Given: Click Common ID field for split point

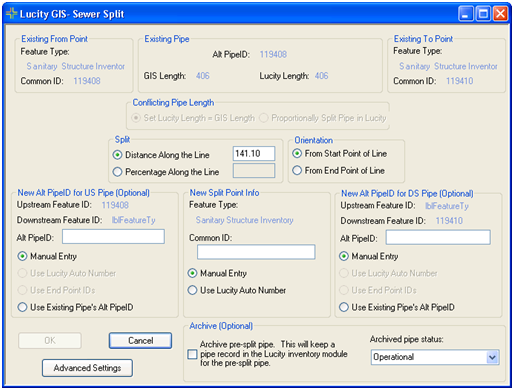Looking at the screenshot, I should [x=256, y=252].
